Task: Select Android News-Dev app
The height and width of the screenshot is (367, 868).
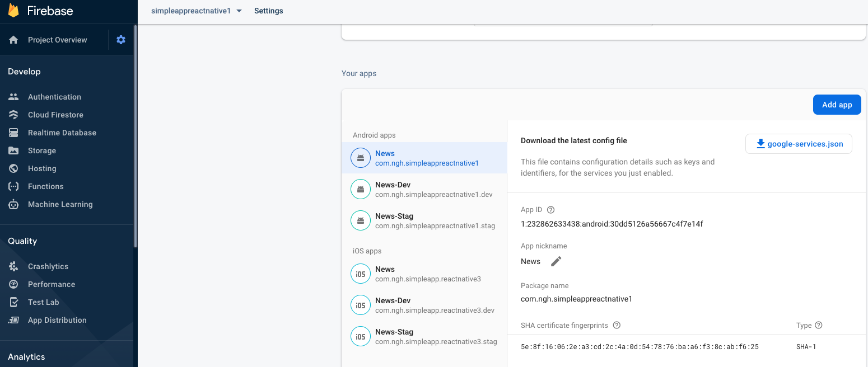Action: click(x=424, y=189)
